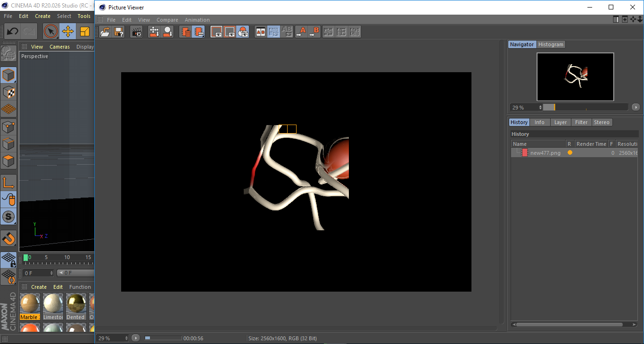Image resolution: width=644 pixels, height=344 pixels.
Task: Open image file in Picture Viewer
Action: pyautogui.click(x=105, y=32)
